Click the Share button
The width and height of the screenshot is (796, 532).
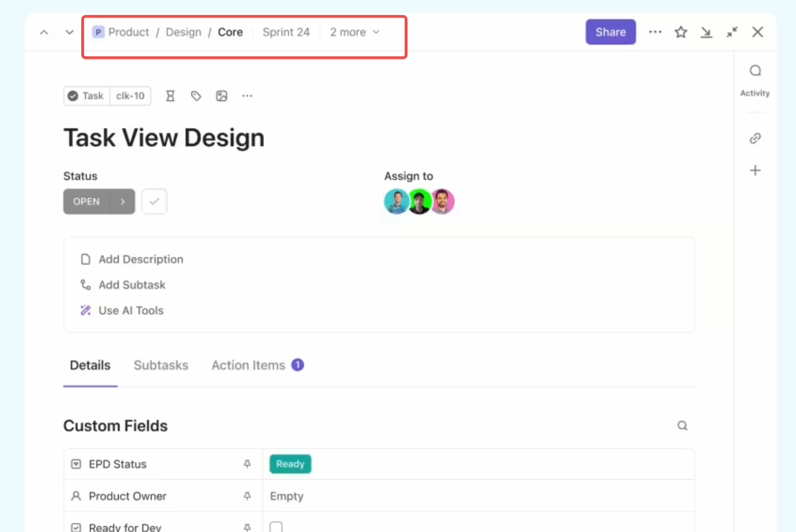(610, 32)
